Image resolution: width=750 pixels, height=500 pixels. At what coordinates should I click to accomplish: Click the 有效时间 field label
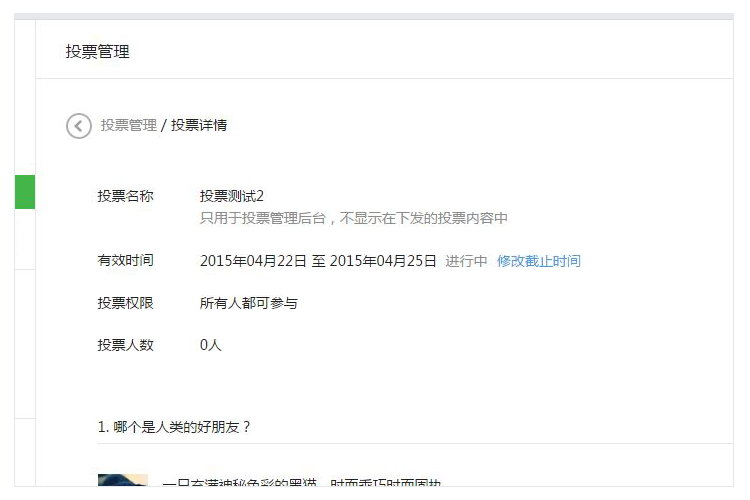(125, 261)
